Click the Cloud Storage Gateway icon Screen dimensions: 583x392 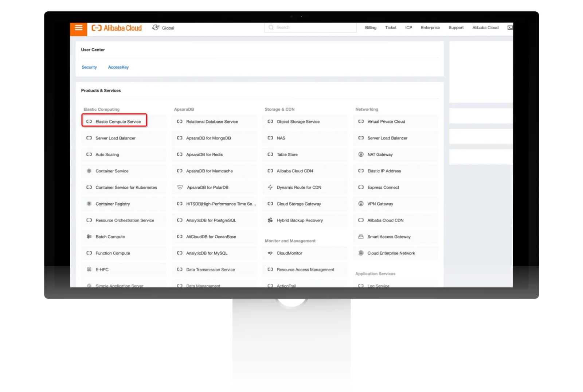270,204
